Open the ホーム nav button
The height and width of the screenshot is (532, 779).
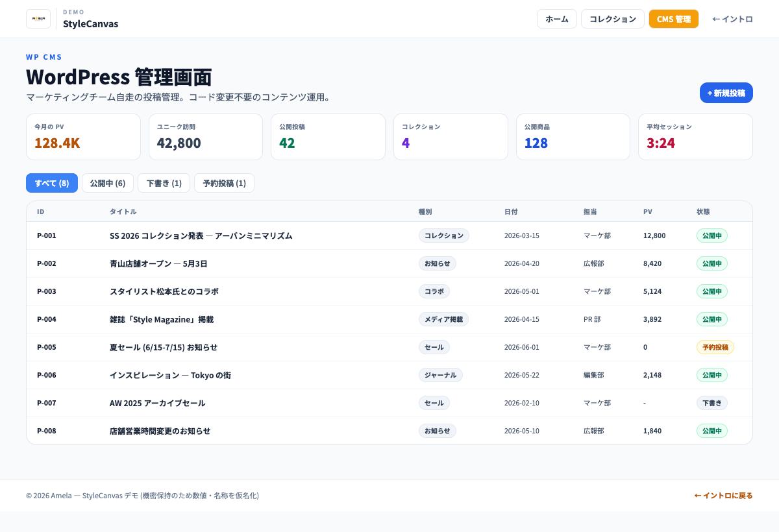click(x=557, y=19)
